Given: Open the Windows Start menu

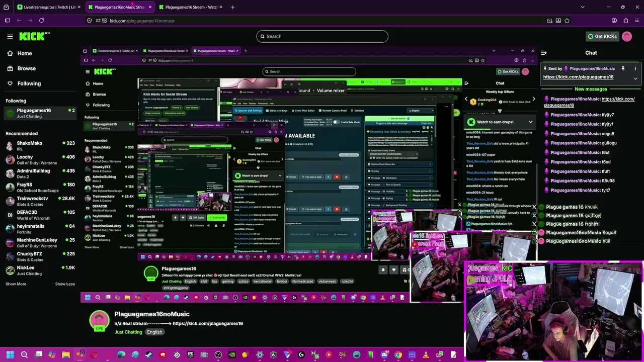Looking at the screenshot, I should coord(10,355).
